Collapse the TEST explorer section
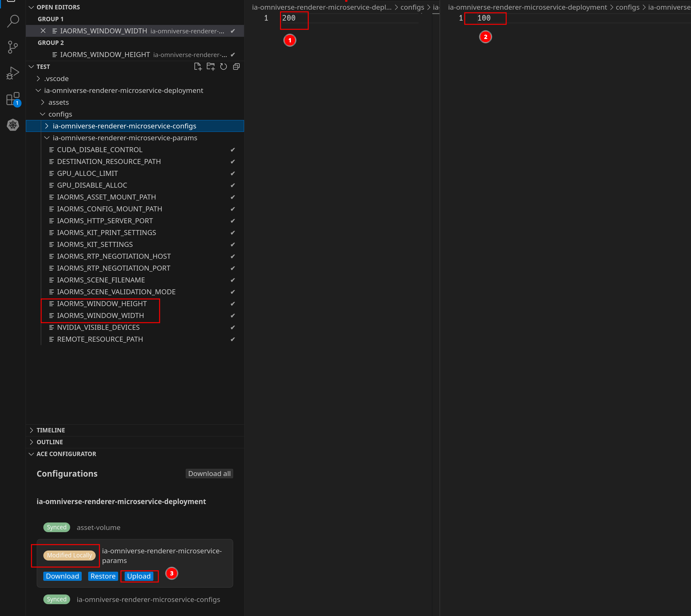This screenshot has height=616, width=691. click(x=31, y=67)
